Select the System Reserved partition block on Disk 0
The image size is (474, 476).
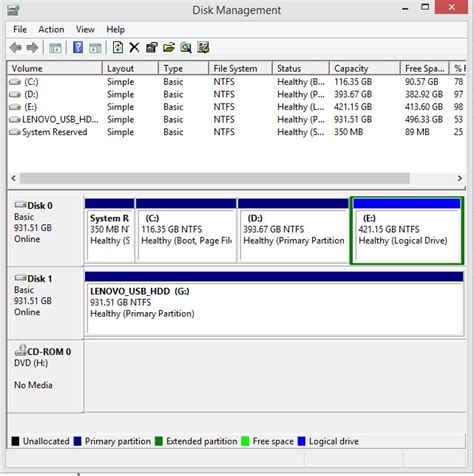click(110, 231)
